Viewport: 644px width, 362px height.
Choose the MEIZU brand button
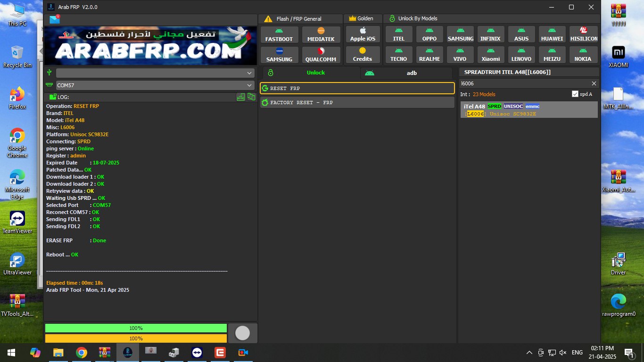click(x=552, y=55)
